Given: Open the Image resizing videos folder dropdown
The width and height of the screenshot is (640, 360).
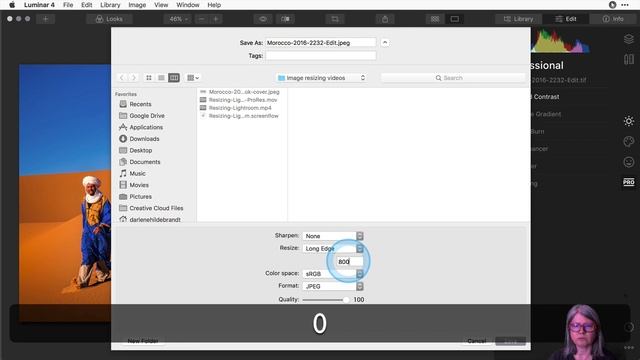Looking at the screenshot, I should (321, 78).
